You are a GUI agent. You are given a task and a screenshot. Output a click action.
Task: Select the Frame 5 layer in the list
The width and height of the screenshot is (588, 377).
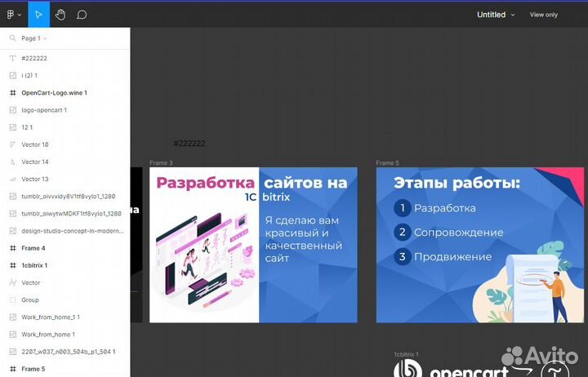(x=65, y=369)
